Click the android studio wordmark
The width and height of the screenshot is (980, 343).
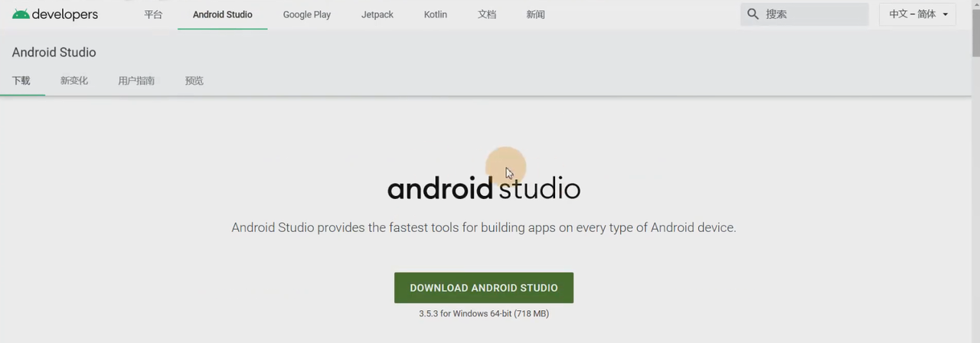[x=484, y=188]
